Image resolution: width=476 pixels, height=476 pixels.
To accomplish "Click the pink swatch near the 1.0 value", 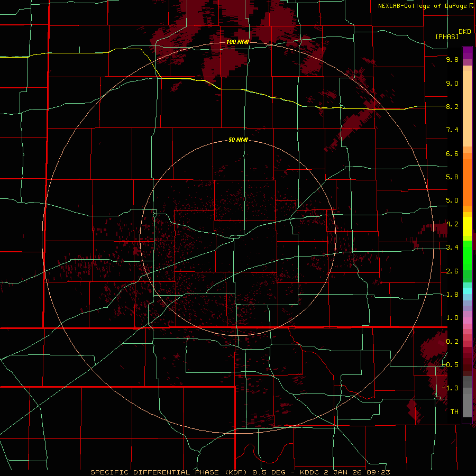I will 467,321.
